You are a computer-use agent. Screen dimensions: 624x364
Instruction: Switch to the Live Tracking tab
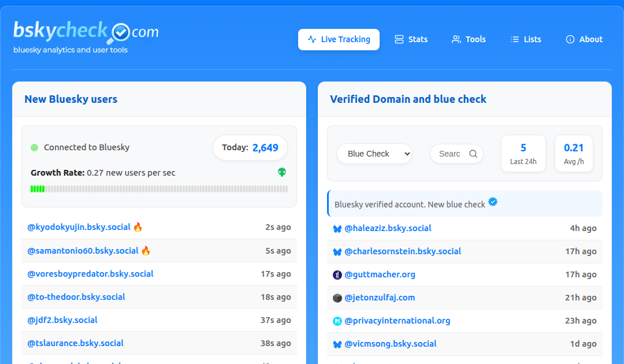click(339, 39)
